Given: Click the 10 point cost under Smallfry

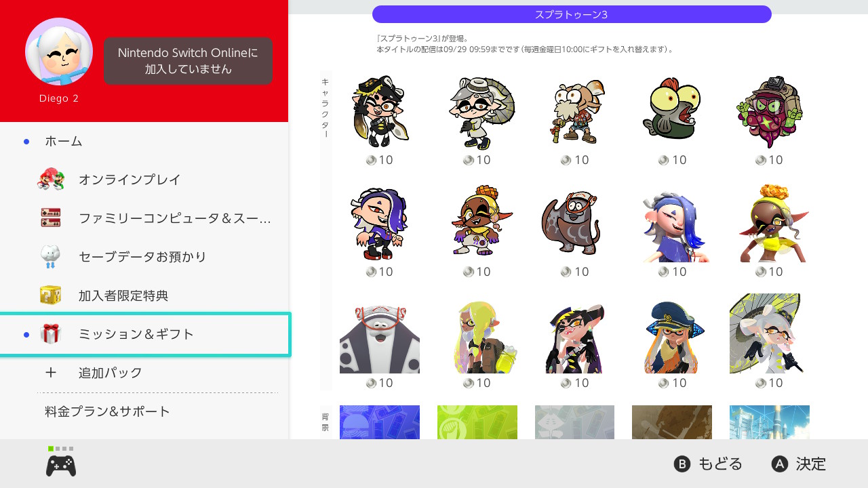Looking at the screenshot, I should pos(672,160).
